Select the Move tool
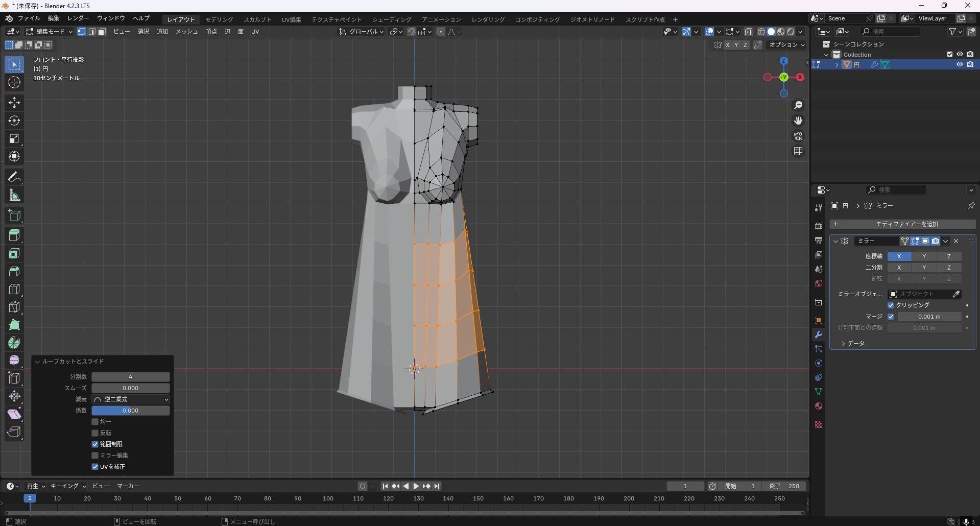This screenshot has height=526, width=980. coord(14,103)
